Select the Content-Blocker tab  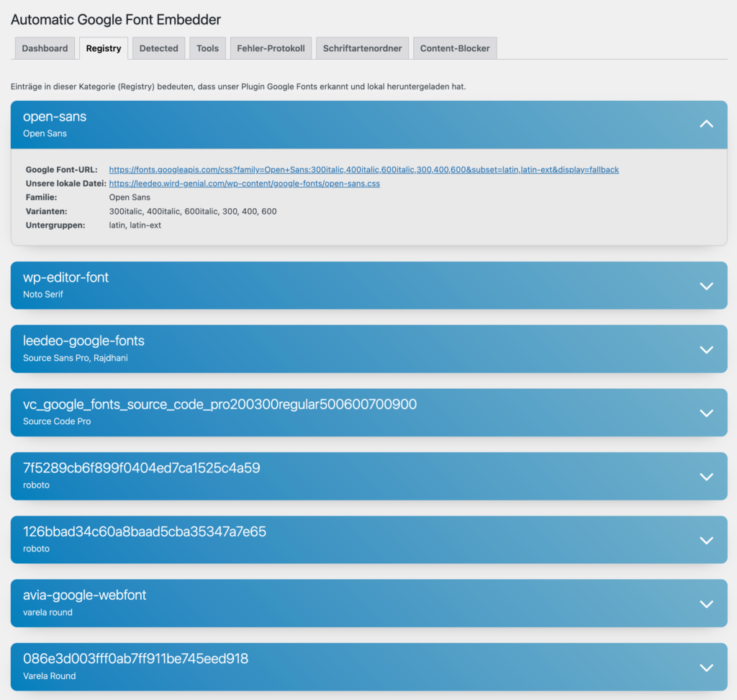click(455, 48)
